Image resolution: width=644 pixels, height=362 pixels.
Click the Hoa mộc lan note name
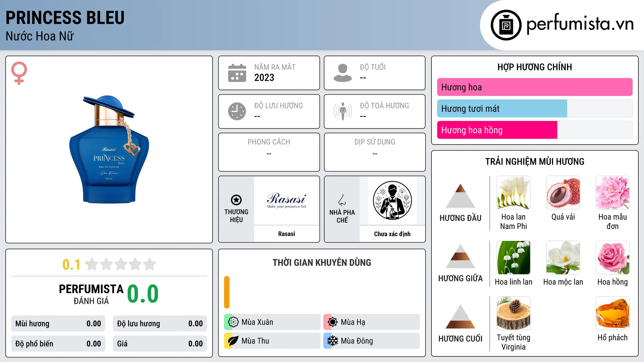[563, 282]
